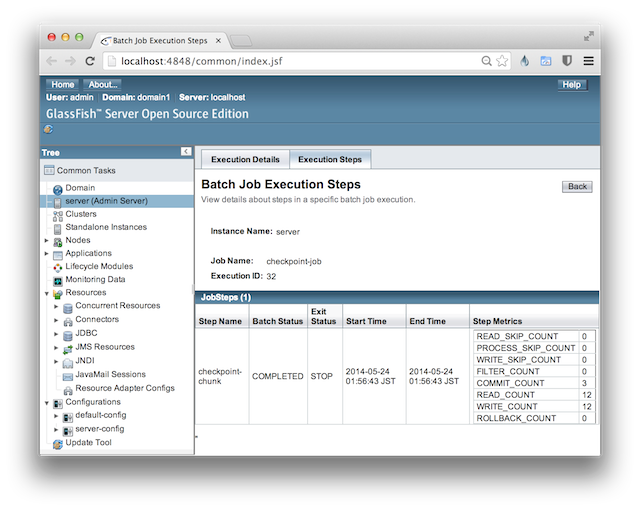The height and width of the screenshot is (510, 640).
Task: Select the Lifecycle Modules icon
Action: click(58, 267)
